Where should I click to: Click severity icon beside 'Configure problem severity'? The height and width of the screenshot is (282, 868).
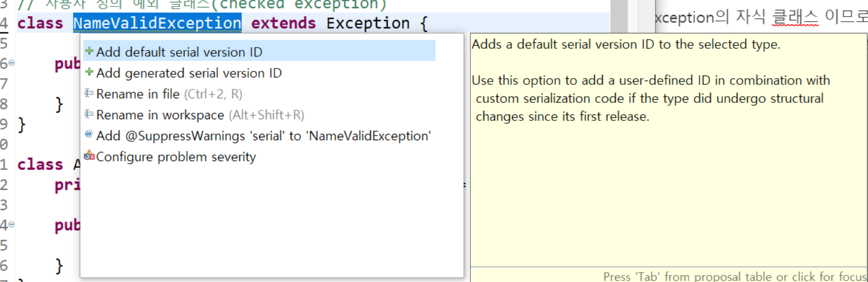coord(89,156)
